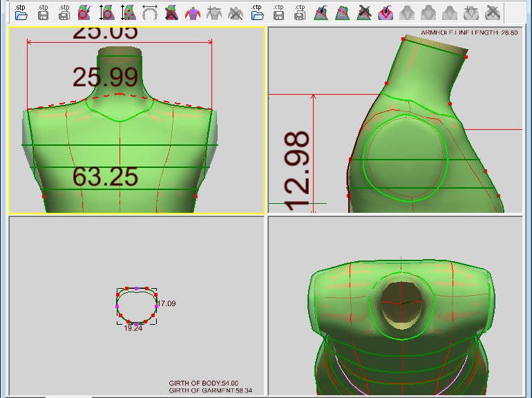Select the green garment icon without an arrow
Image resolution: width=532 pixels, height=398 pixels.
pos(342,13)
